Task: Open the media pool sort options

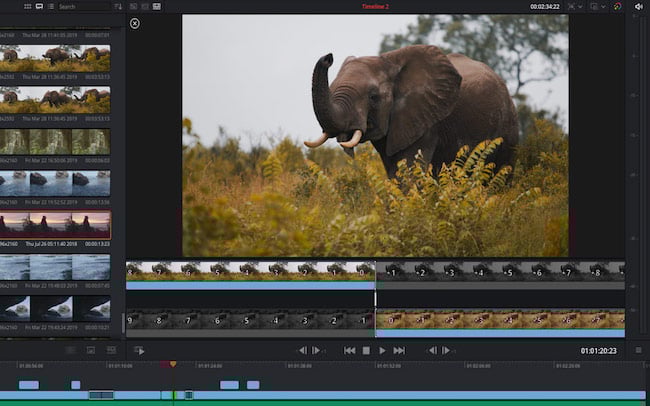Action: click(118, 6)
